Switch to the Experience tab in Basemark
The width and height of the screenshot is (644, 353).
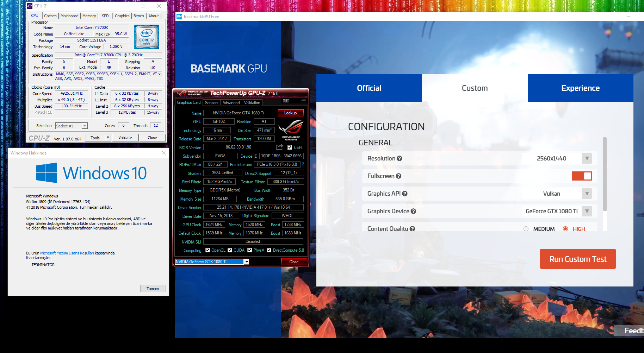[x=581, y=88]
